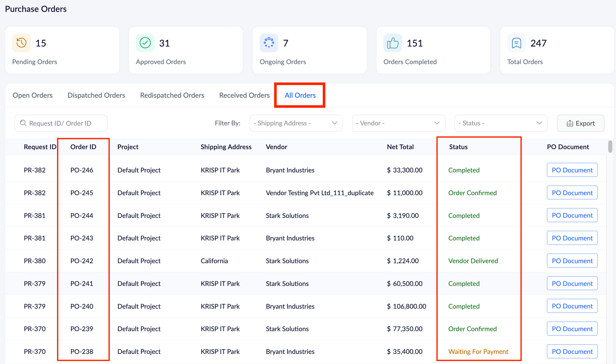Open the Redispatched Orders tab

click(172, 95)
